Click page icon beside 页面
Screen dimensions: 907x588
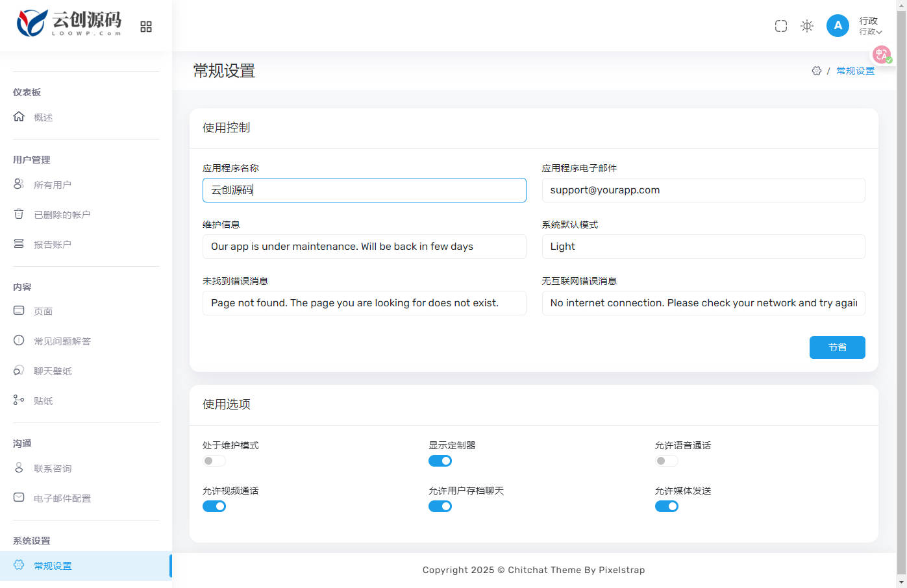point(19,311)
